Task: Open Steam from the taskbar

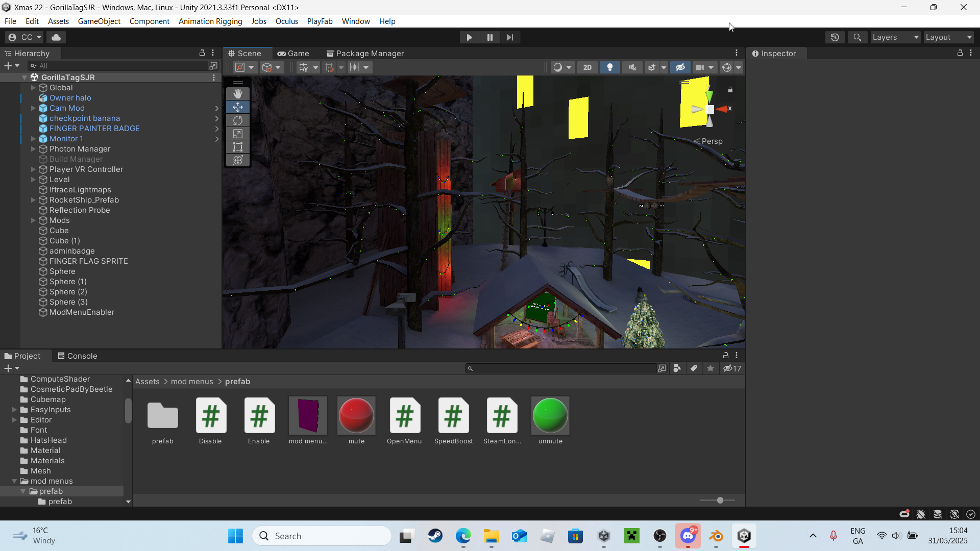Action: pyautogui.click(x=435, y=536)
